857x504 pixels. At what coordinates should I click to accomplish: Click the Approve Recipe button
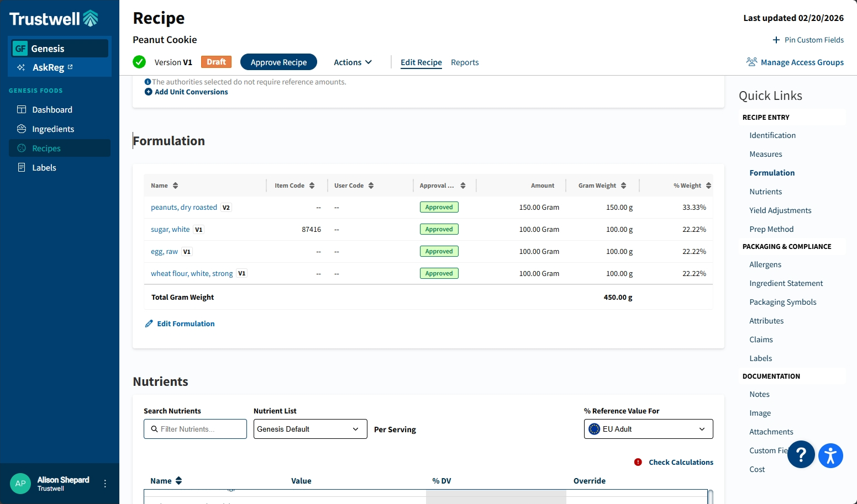coord(278,62)
